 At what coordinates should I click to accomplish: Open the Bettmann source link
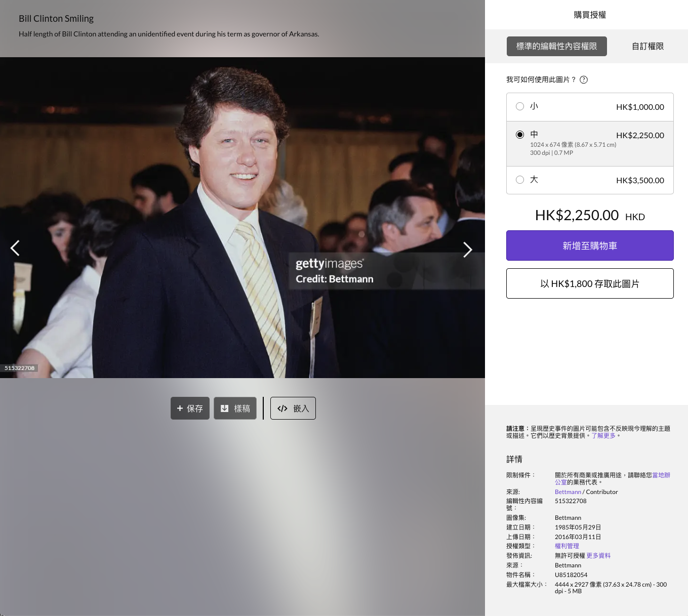click(x=568, y=492)
